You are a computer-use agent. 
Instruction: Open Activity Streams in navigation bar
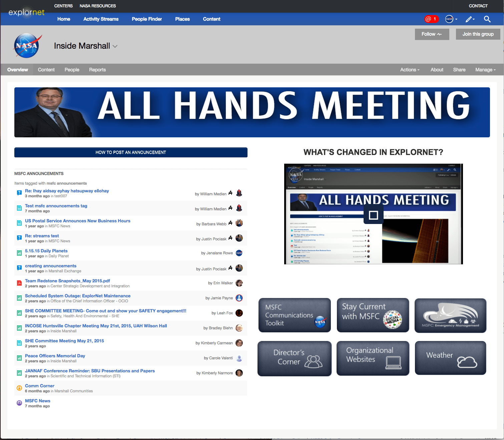pos(101,19)
